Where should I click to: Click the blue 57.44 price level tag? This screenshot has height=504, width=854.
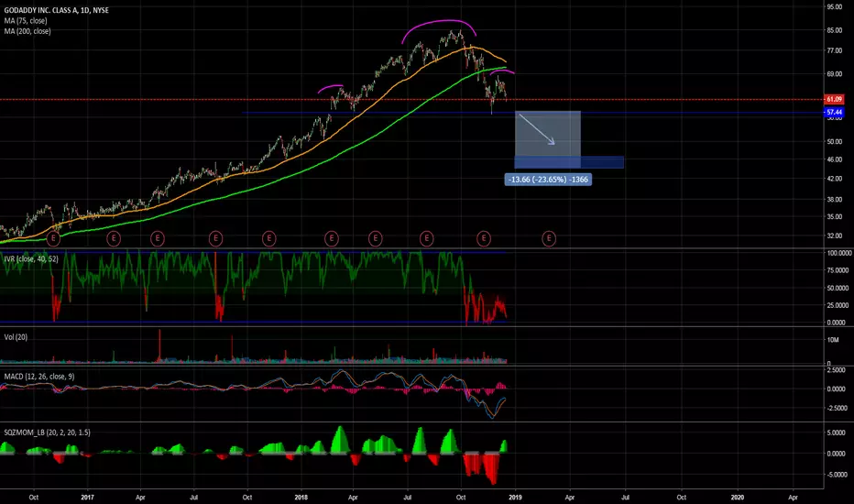pyautogui.click(x=834, y=112)
